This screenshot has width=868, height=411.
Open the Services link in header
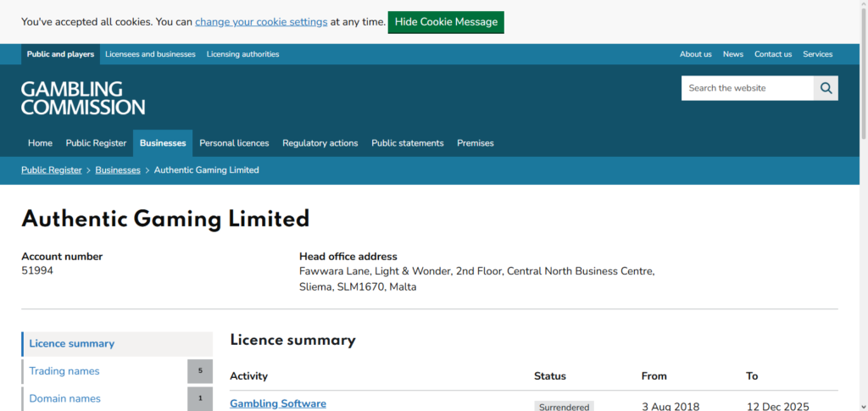click(x=817, y=54)
